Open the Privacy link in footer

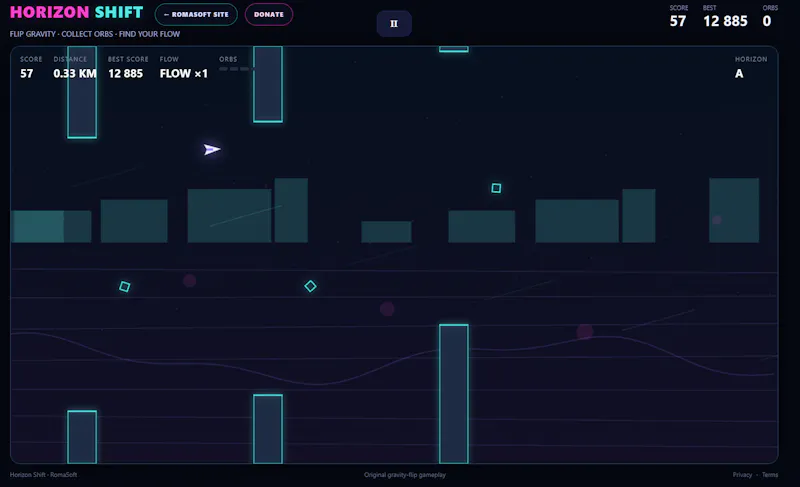click(x=742, y=475)
